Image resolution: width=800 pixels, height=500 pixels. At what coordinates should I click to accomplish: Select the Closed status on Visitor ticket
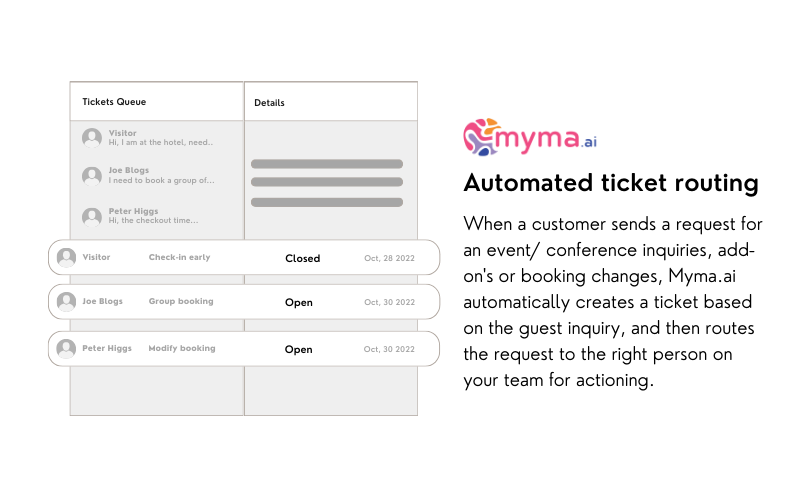(x=302, y=258)
